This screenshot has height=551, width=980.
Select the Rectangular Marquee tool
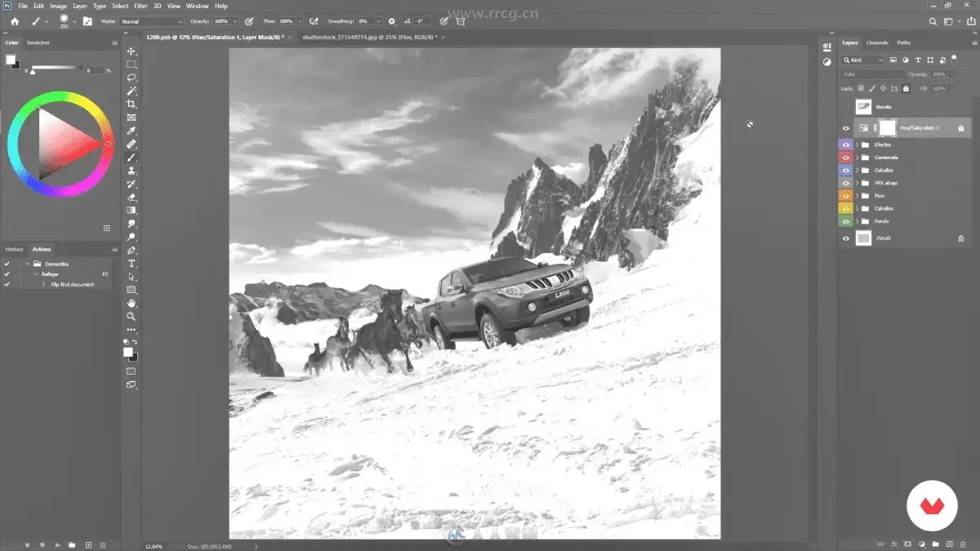tap(131, 64)
